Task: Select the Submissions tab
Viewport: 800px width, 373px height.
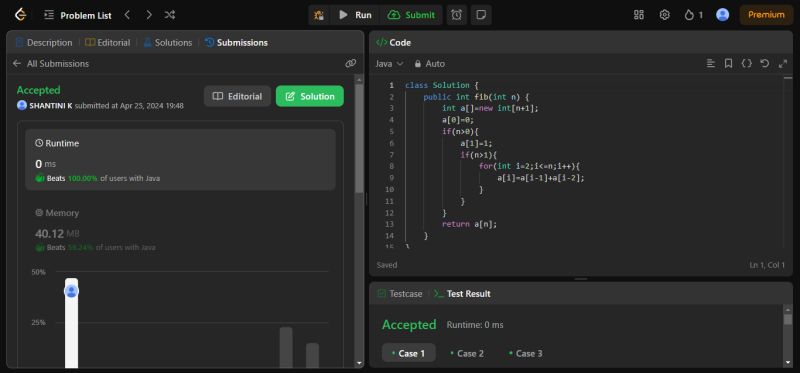Action: coord(236,43)
